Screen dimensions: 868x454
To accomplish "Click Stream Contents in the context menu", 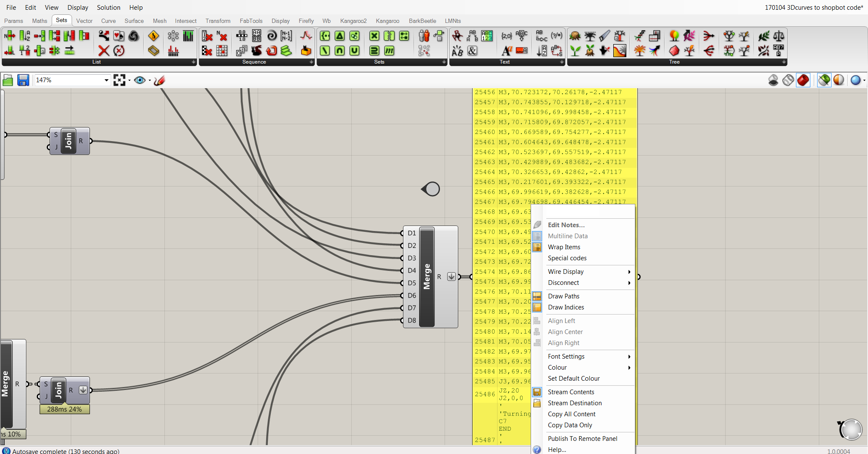I will (x=570, y=392).
